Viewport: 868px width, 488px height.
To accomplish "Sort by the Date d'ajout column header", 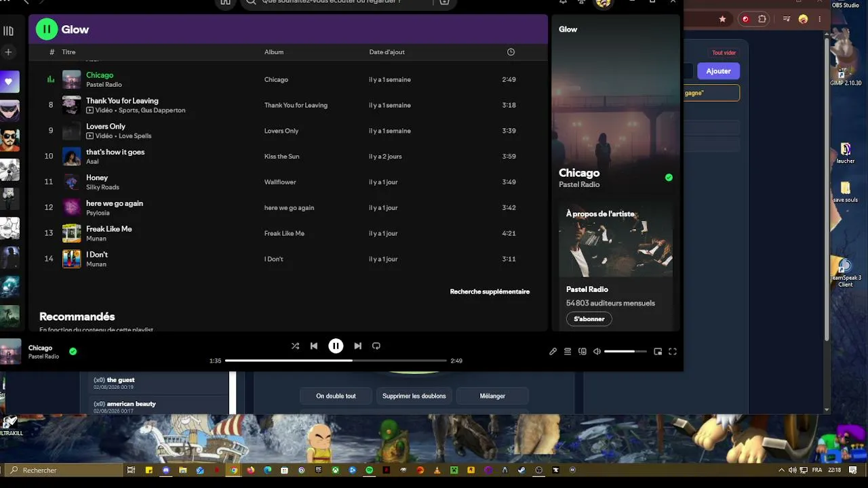I will [x=387, y=52].
